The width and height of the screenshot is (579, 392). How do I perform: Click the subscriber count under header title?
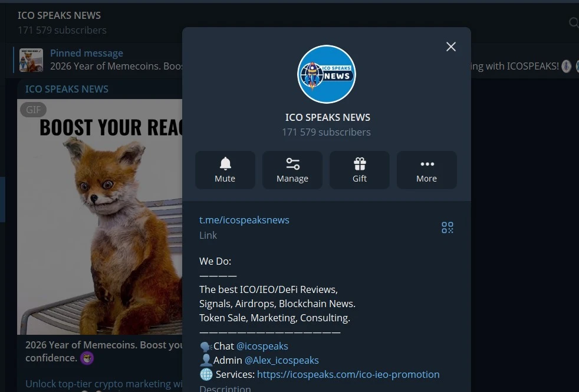(62, 30)
